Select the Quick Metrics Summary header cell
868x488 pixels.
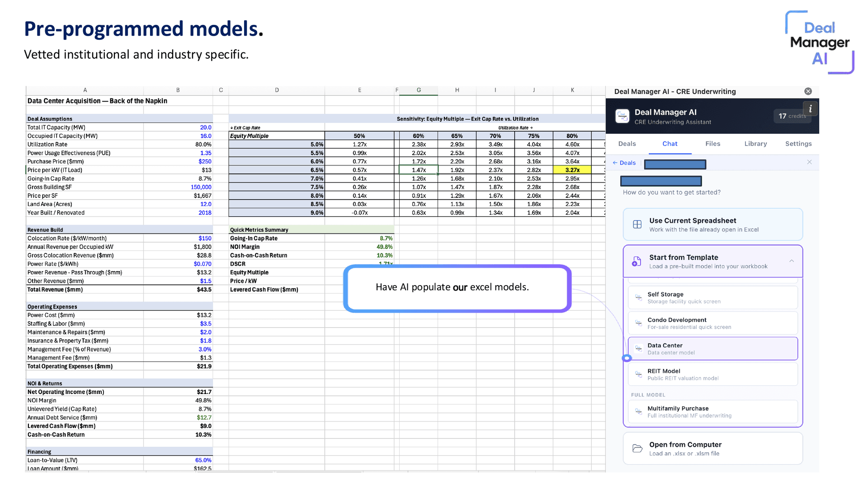277,230
